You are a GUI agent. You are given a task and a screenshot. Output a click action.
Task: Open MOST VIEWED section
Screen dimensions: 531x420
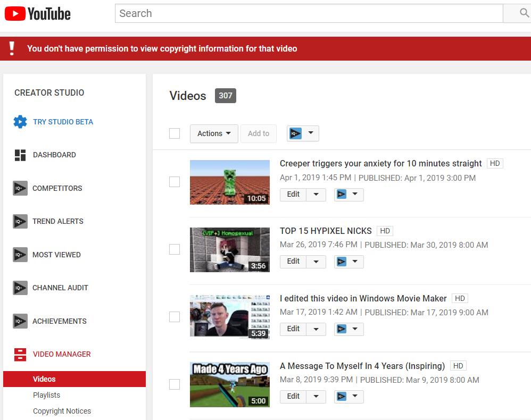[56, 255]
